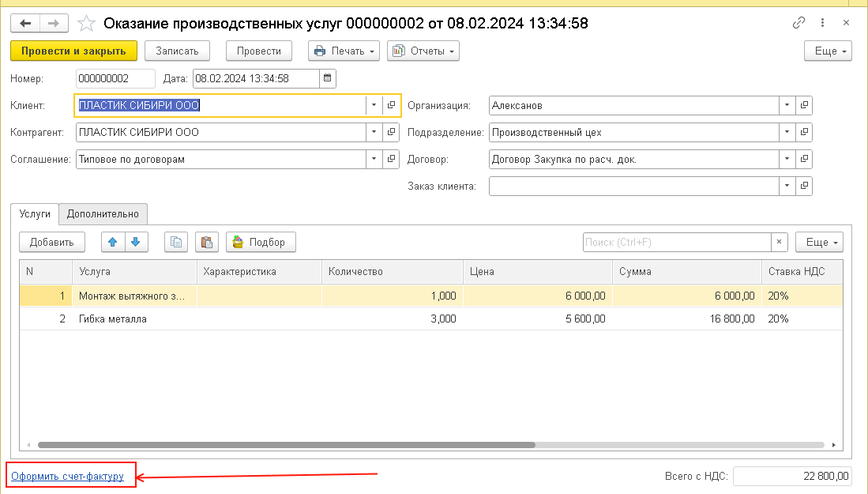Screen dimensions: 868x494
Task: Click the back navigation arrow
Action: [25, 24]
